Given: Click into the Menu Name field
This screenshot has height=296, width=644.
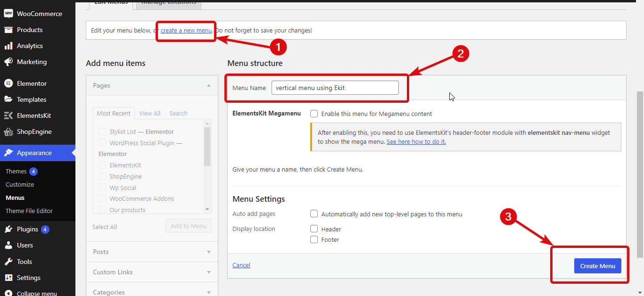Looking at the screenshot, I should click(x=335, y=88).
